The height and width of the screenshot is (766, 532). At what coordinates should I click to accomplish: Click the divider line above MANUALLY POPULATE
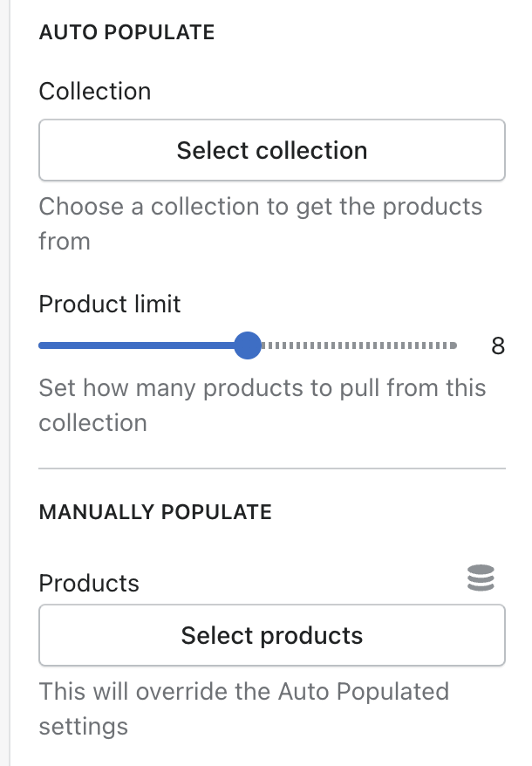point(271,468)
